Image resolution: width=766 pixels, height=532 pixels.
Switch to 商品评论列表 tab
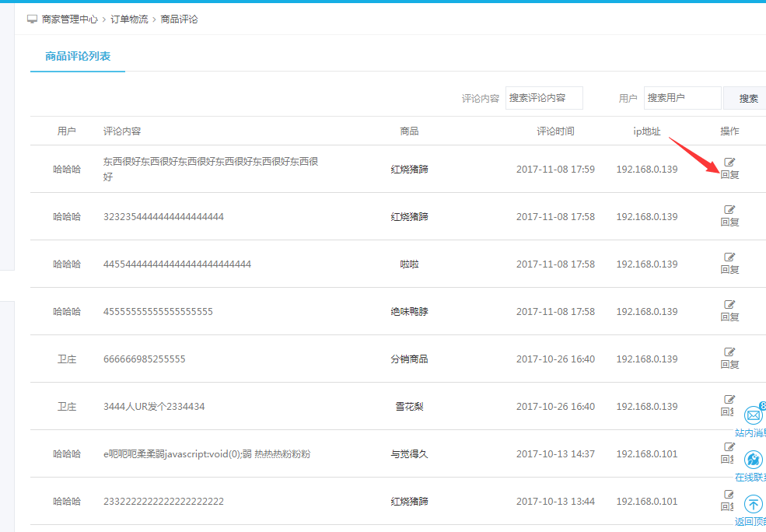(78, 56)
